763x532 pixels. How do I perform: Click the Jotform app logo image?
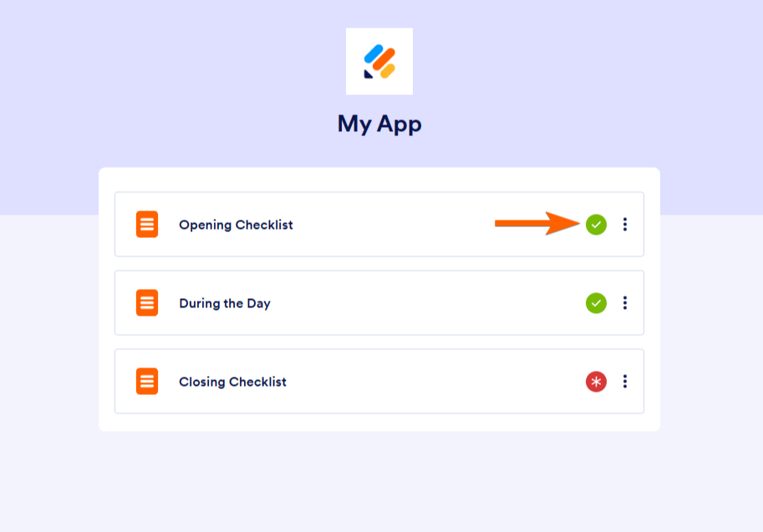[379, 61]
